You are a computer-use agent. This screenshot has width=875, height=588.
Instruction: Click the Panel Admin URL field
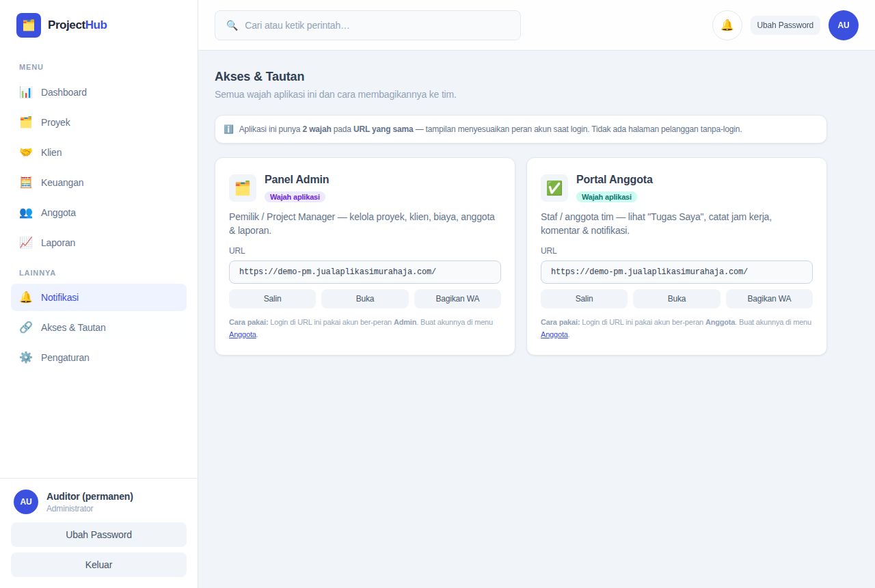pyautogui.click(x=365, y=272)
